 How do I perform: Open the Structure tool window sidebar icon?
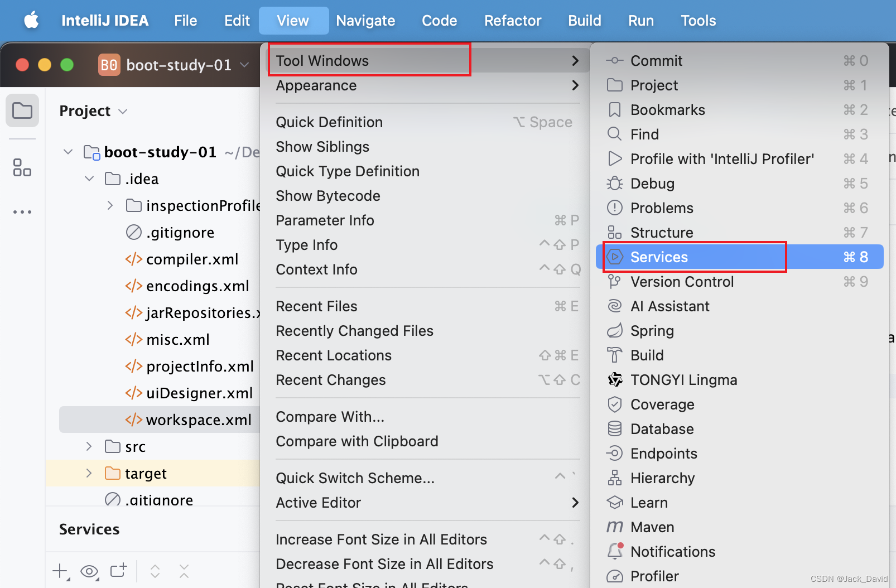[22, 167]
